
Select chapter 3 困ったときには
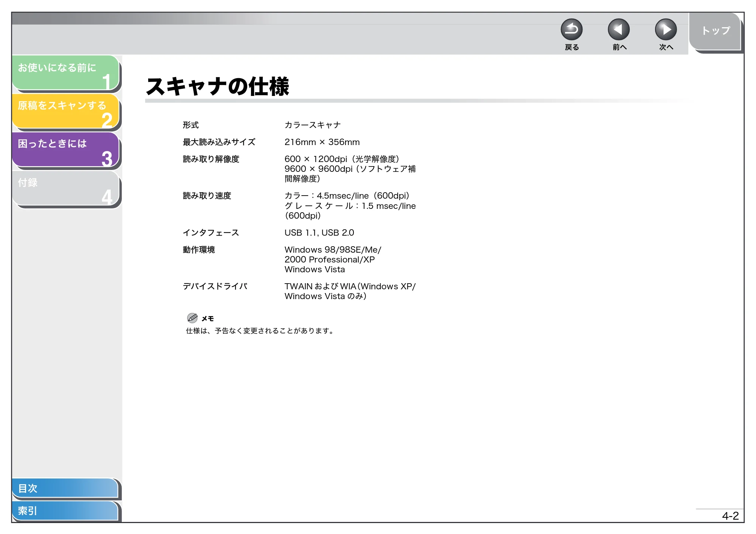66,150
